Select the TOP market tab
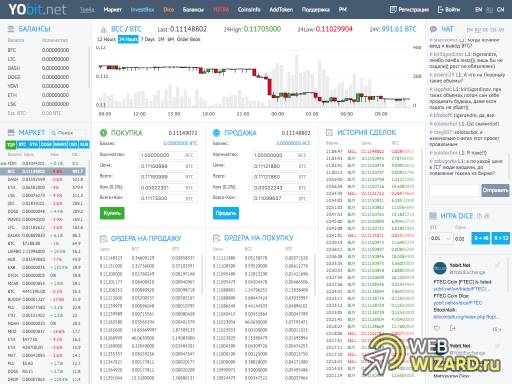Viewport: 512px width, 384px height. [x=11, y=145]
